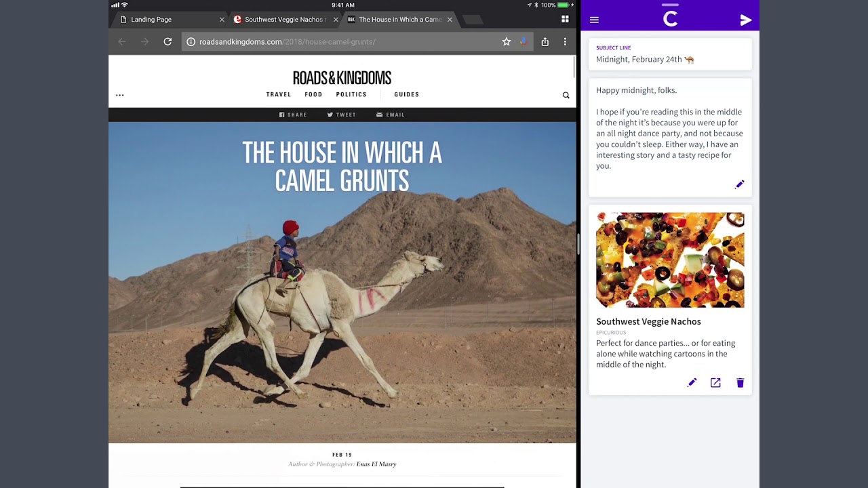Image resolution: width=868 pixels, height=488 pixels.
Task: Click the 9:41 AM clock
Action: pos(343,5)
